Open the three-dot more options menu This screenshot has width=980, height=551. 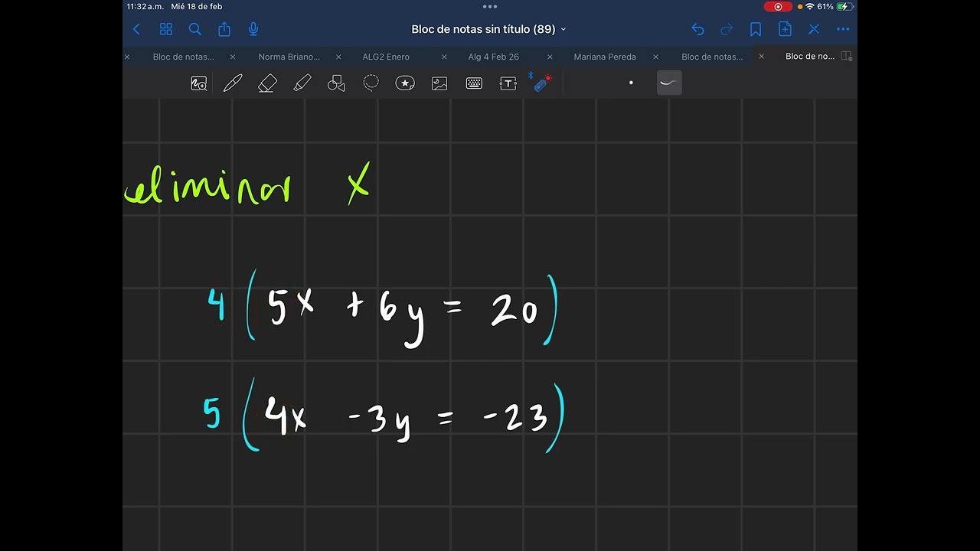pos(843,29)
